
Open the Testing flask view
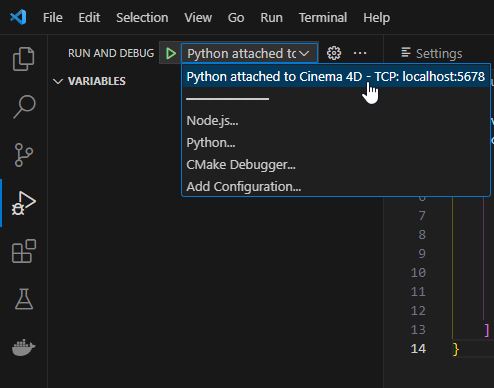pyautogui.click(x=24, y=299)
